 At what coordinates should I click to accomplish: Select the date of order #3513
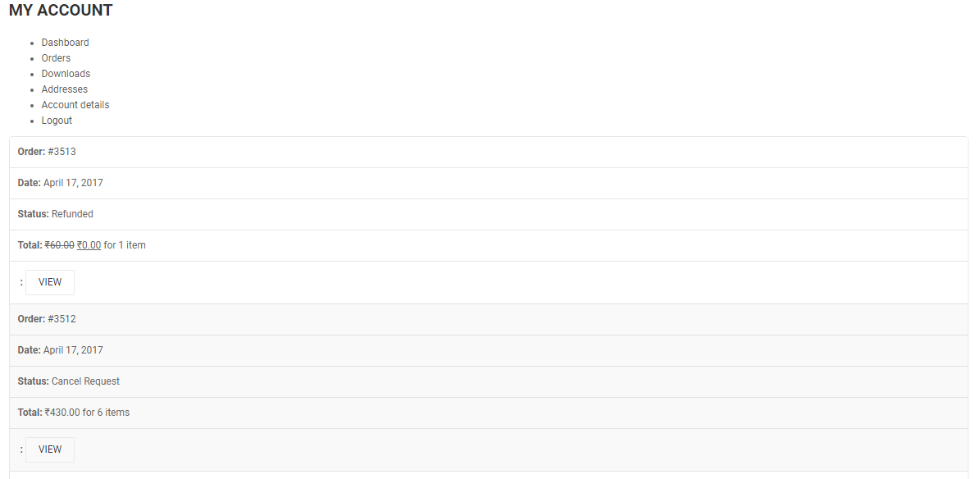73,183
